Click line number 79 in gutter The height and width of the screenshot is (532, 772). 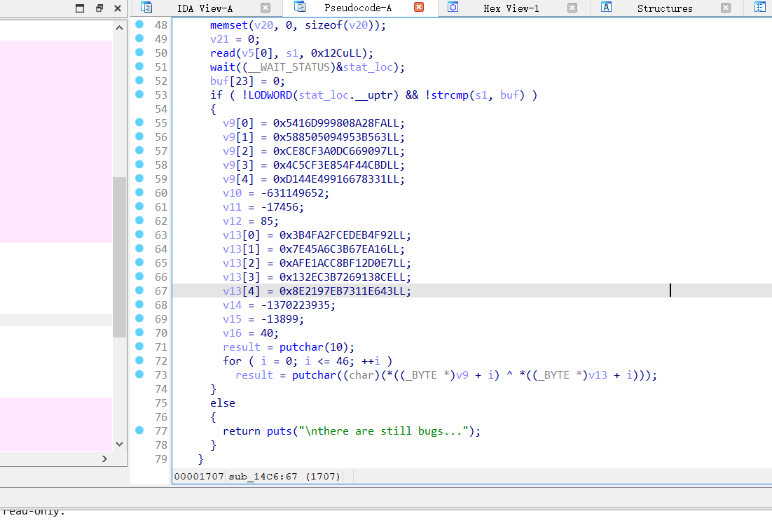(161, 459)
